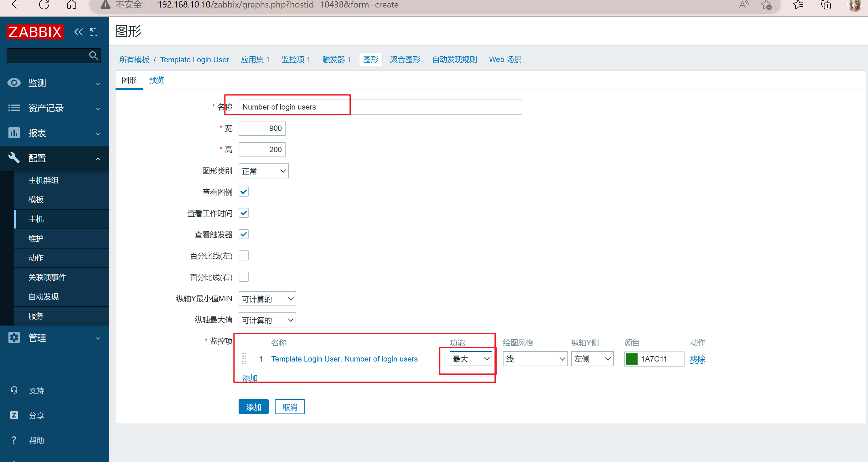Viewport: 868px width, 462px height.
Task: Expand the 管理 sidebar menu
Action: [54, 337]
